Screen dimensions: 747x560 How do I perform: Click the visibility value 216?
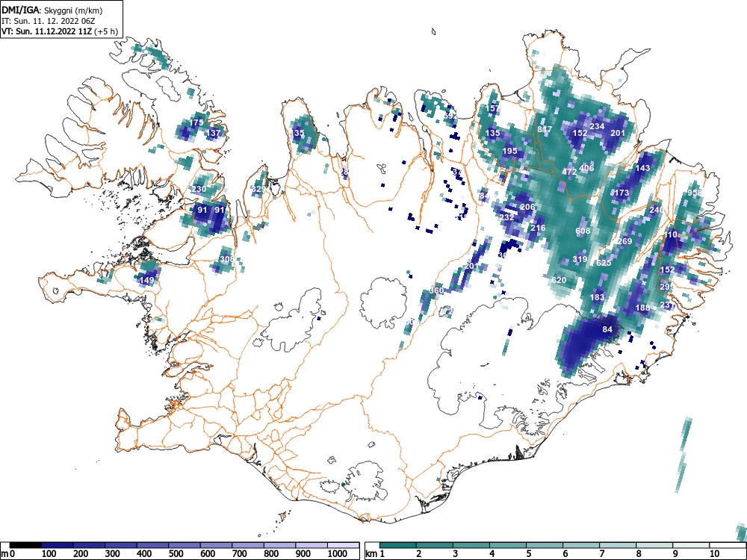(x=538, y=228)
